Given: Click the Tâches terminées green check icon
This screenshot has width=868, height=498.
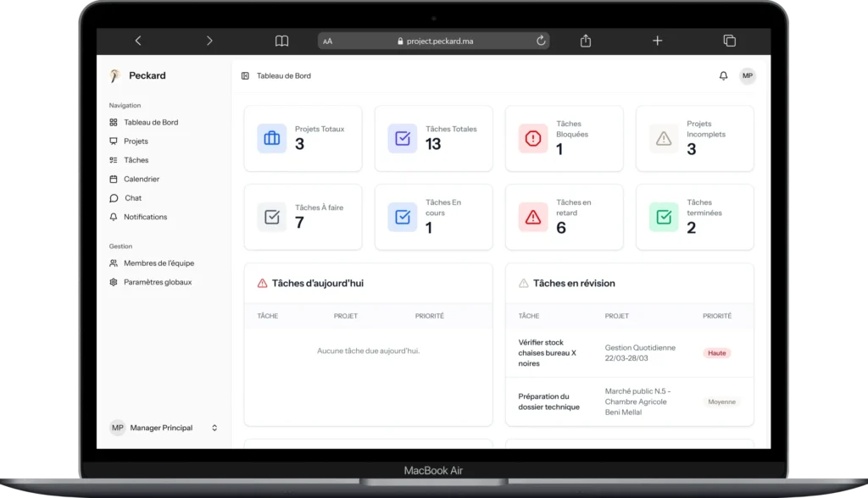Looking at the screenshot, I should 664,217.
